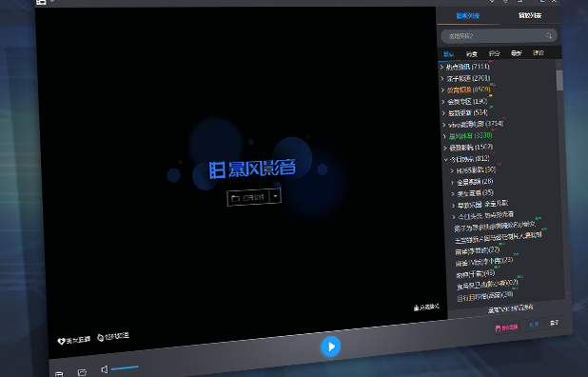Screen dimensions: 588x377
Task: Click the magnifier search icon
Action: coord(549,35)
